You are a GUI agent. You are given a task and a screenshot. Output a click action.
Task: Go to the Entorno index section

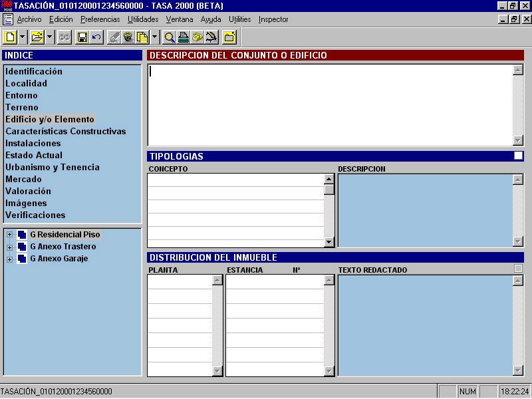(x=21, y=95)
